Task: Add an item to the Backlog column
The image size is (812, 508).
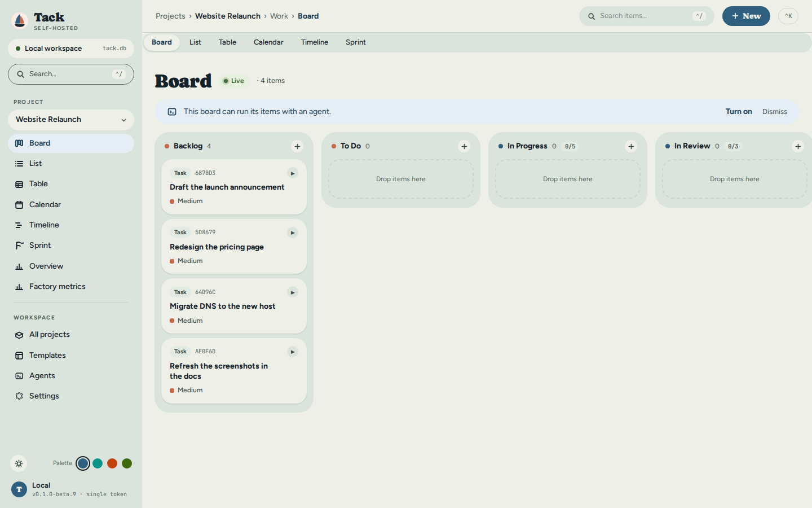Action: tap(297, 147)
